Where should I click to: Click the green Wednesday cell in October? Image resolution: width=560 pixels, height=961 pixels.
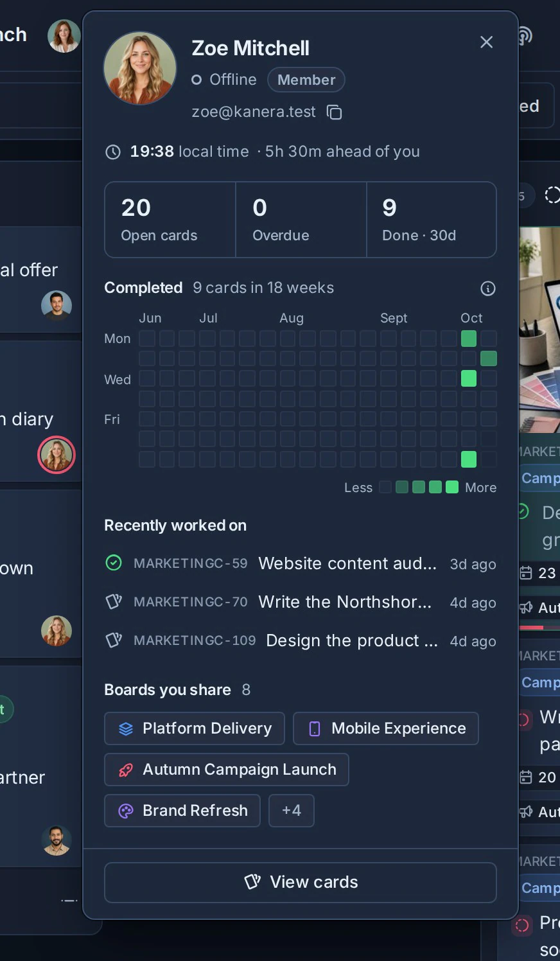[x=469, y=378]
